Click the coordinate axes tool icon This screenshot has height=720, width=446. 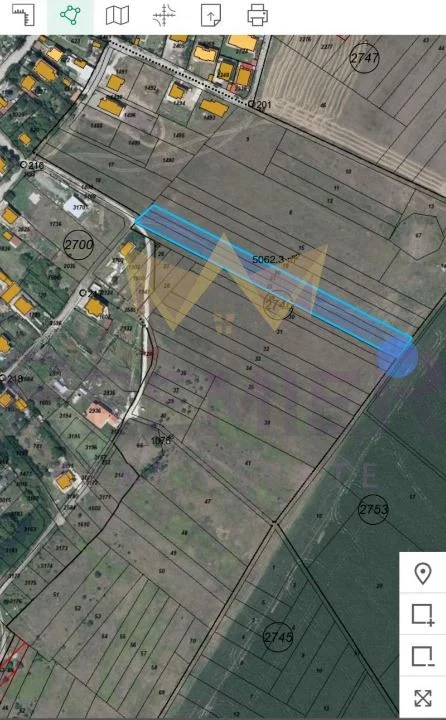[x=164, y=15]
